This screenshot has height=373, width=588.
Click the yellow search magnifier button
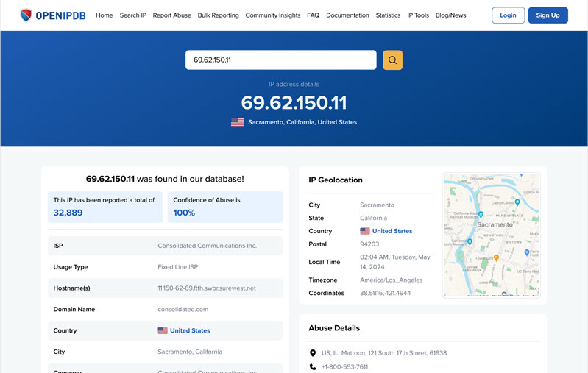(x=393, y=60)
